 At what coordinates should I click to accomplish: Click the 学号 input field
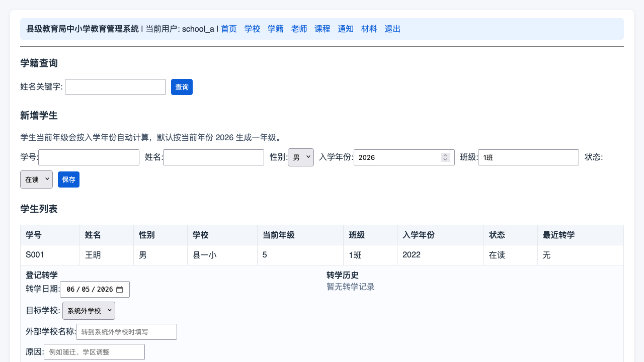tap(89, 157)
